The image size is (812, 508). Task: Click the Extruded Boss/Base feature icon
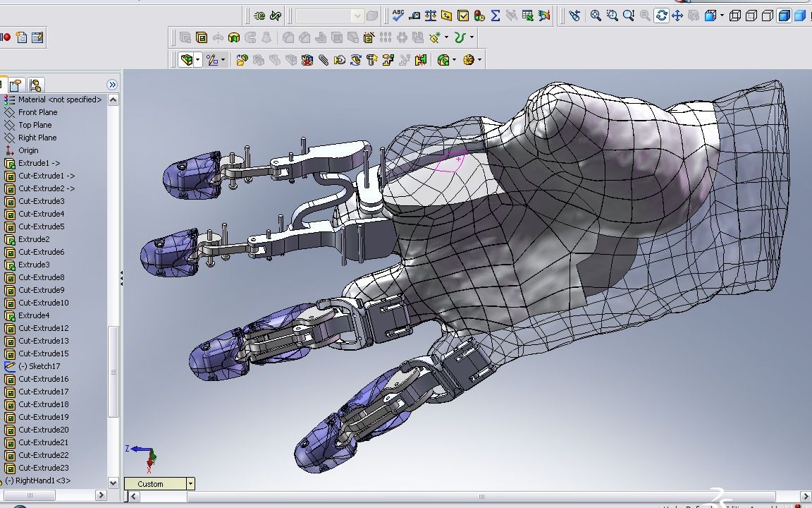(x=185, y=37)
